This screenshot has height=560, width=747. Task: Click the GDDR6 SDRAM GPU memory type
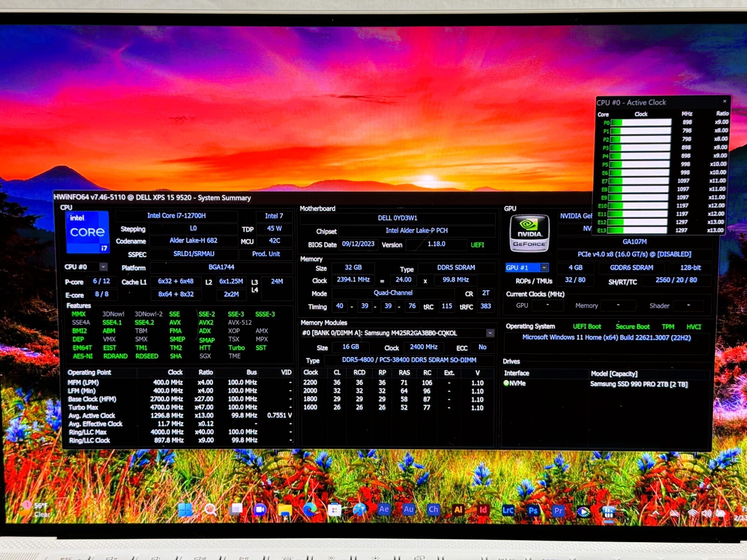(631, 267)
